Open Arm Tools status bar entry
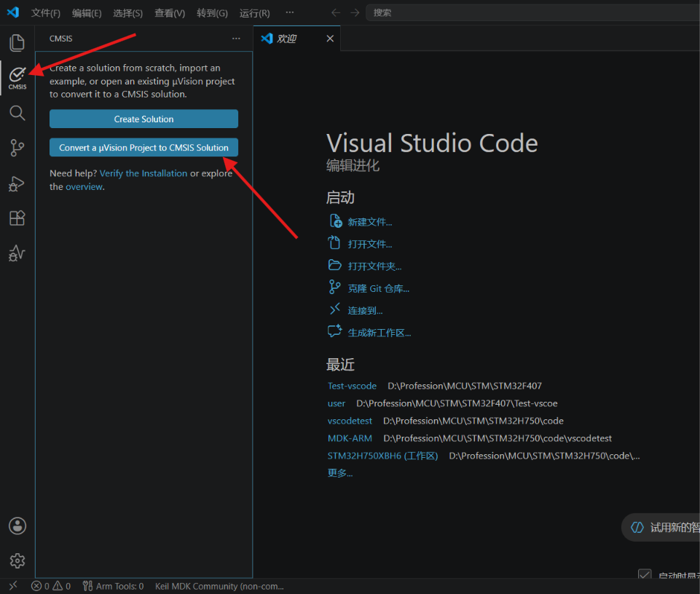The height and width of the screenshot is (594, 700). [114, 586]
